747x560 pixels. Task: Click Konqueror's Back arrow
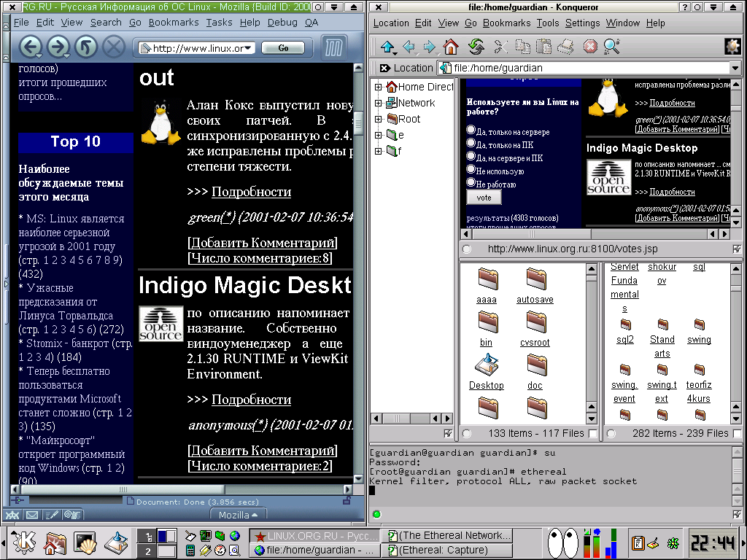click(x=409, y=47)
